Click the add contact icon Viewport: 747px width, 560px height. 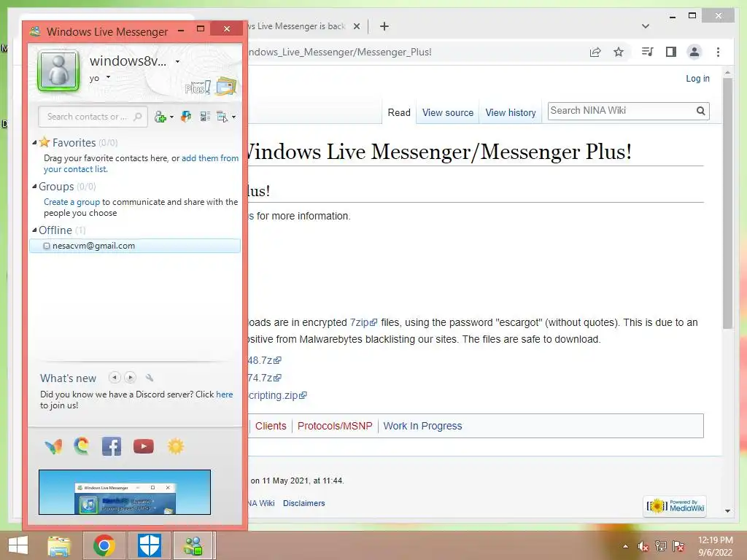tap(160, 117)
